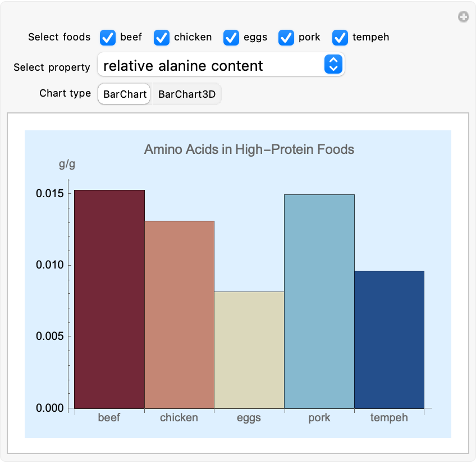Viewport: 476px width, 464px height.
Task: Click the chart title text
Action: click(x=249, y=149)
